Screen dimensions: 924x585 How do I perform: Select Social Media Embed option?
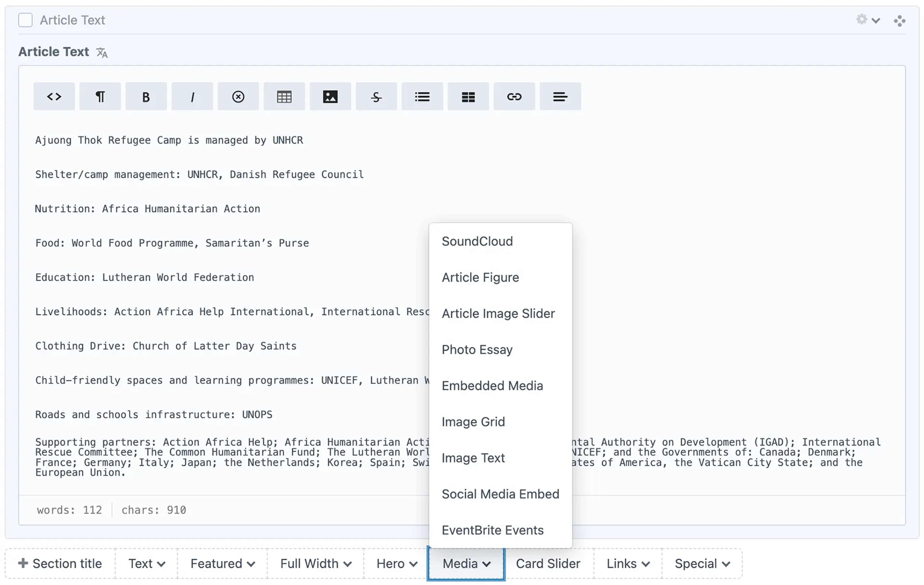click(x=501, y=494)
